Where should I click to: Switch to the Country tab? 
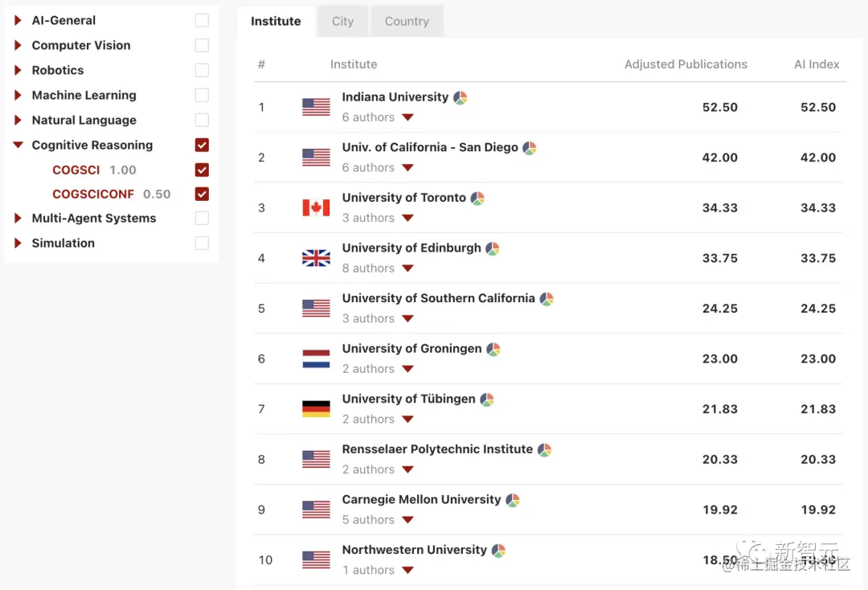[407, 21]
